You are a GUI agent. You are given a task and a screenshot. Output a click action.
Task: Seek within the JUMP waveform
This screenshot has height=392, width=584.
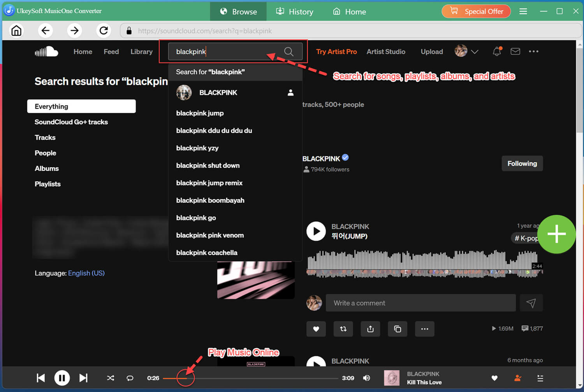(x=424, y=264)
